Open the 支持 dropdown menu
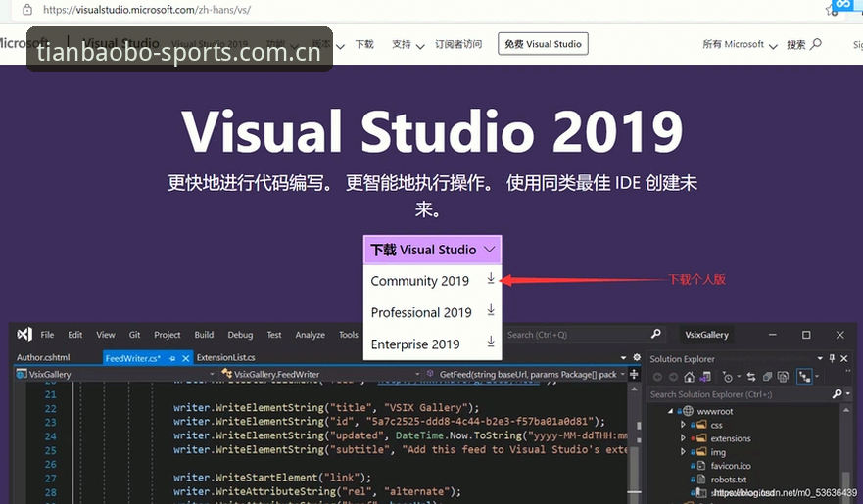 [x=408, y=44]
